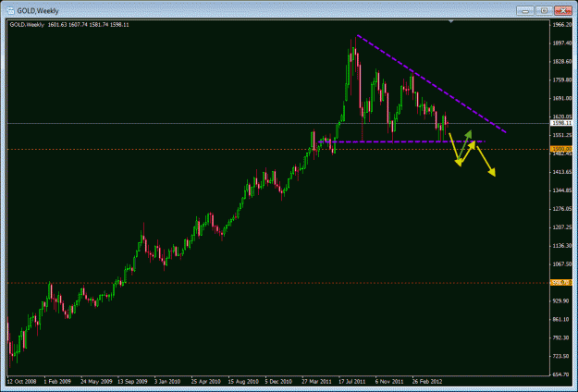This screenshot has width=578, height=392.
Task: Click the GOLD,Weekly title bar text
Action: pos(38,11)
